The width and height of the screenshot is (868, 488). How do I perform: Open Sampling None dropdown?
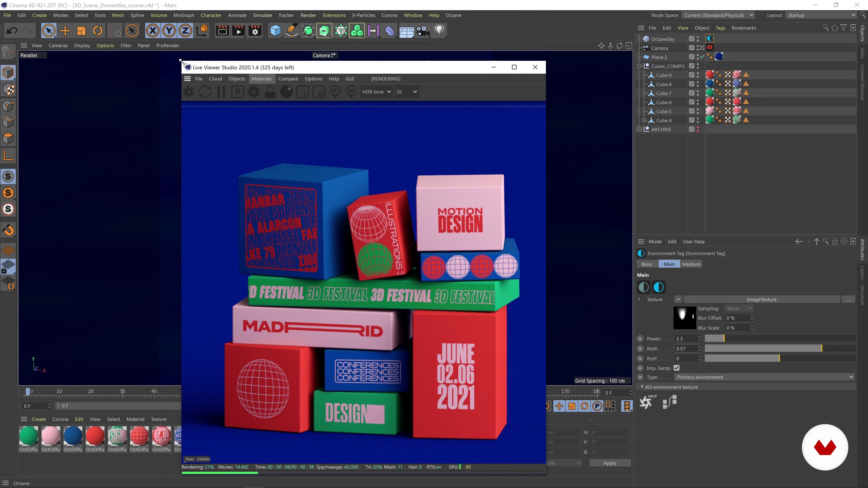739,308
